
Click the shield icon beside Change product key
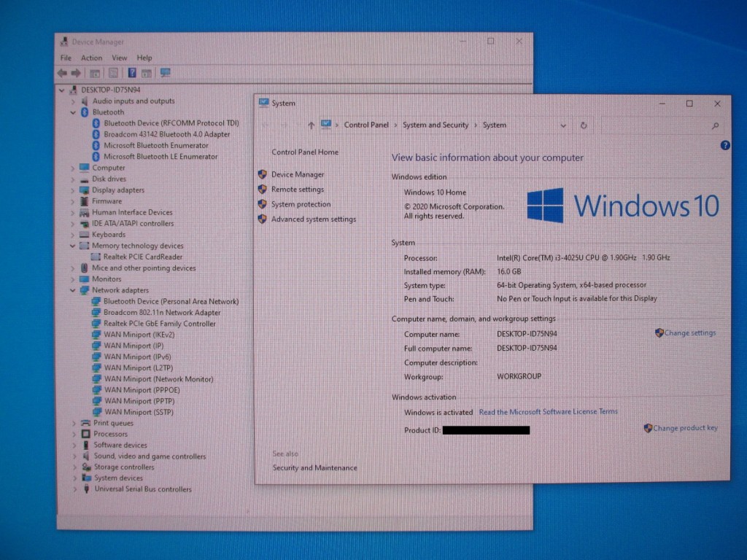pos(648,428)
